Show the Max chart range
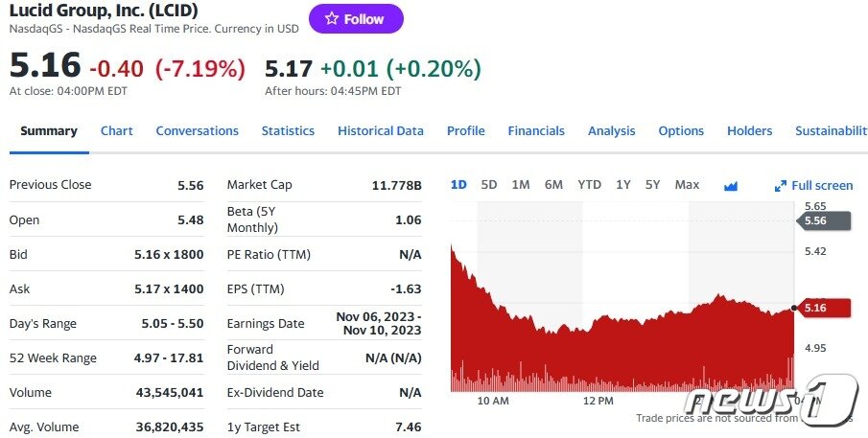The height and width of the screenshot is (438, 868). (687, 185)
